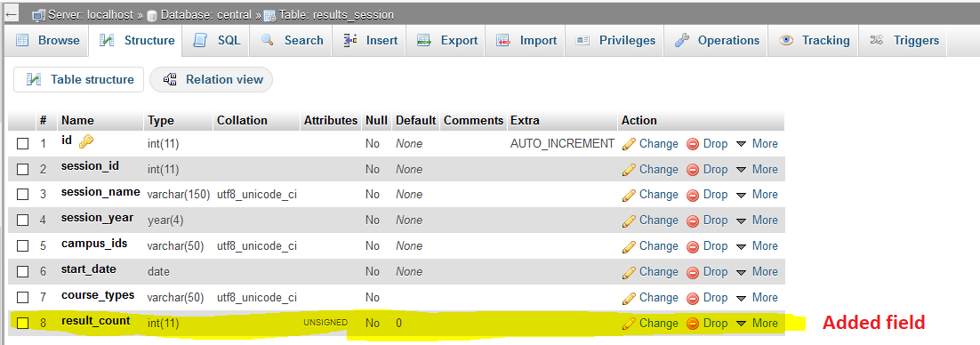
Task: Show More actions for start_date
Action: [757, 272]
